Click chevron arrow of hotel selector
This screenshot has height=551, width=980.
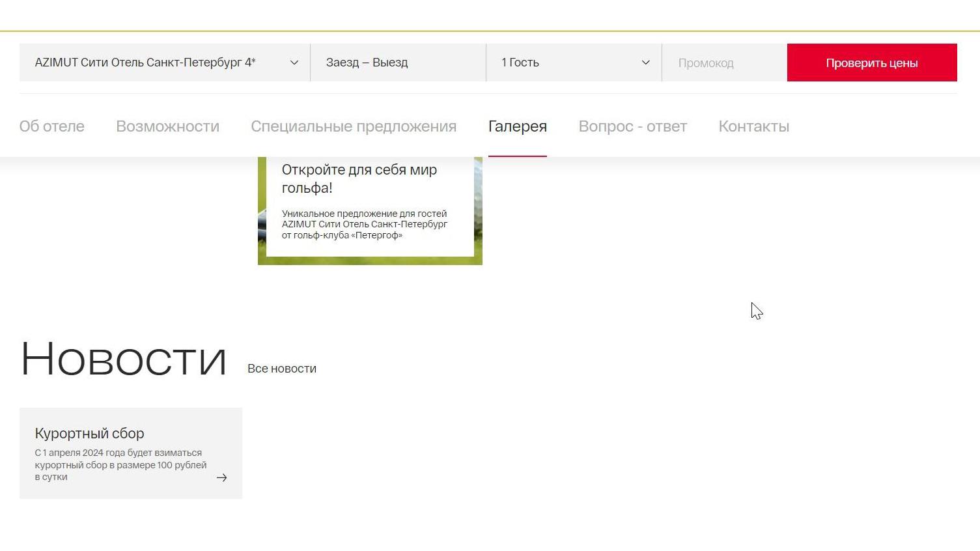[294, 63]
